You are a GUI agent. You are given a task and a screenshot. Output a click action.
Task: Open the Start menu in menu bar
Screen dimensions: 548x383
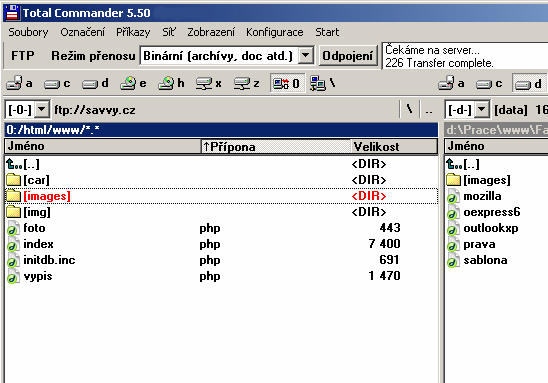[327, 32]
